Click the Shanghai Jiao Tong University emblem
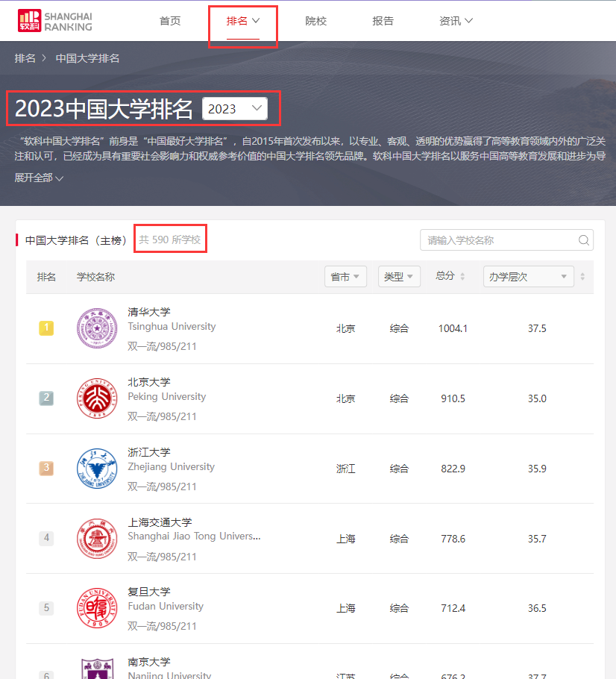 point(97,539)
